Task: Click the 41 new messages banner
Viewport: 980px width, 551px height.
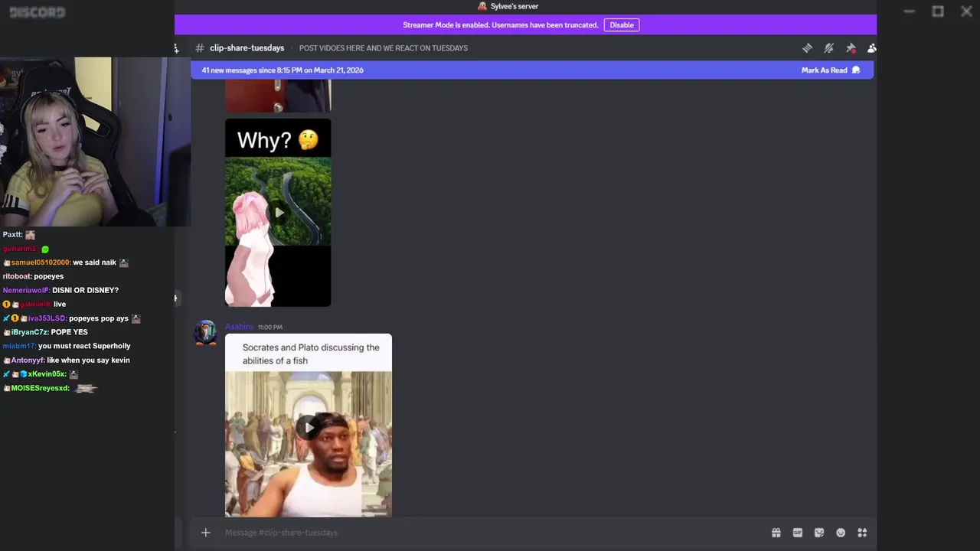Action: [532, 70]
